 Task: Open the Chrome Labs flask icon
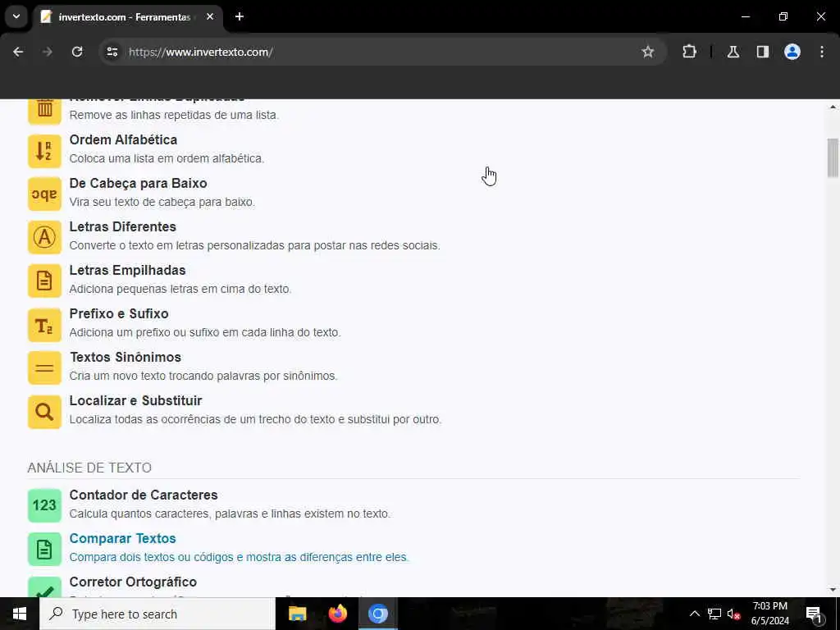[x=733, y=52]
